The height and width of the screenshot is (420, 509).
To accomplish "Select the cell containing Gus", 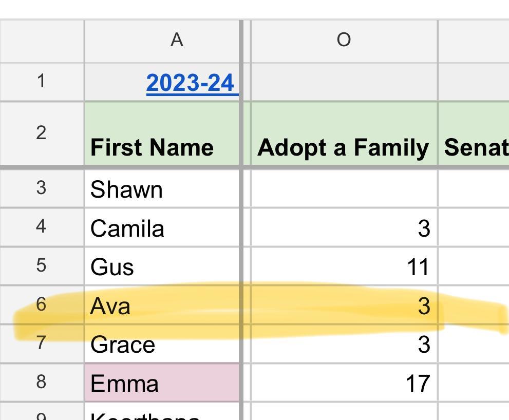I will pos(162,266).
